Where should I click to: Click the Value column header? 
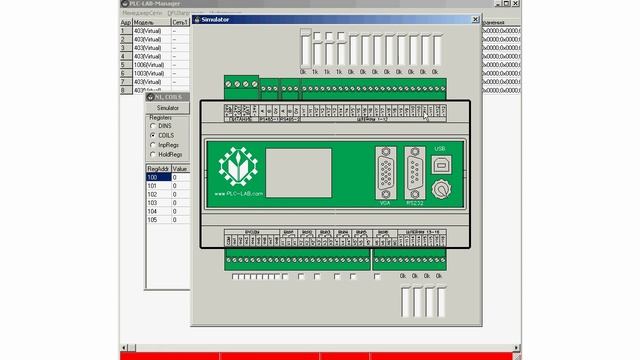tap(180, 169)
